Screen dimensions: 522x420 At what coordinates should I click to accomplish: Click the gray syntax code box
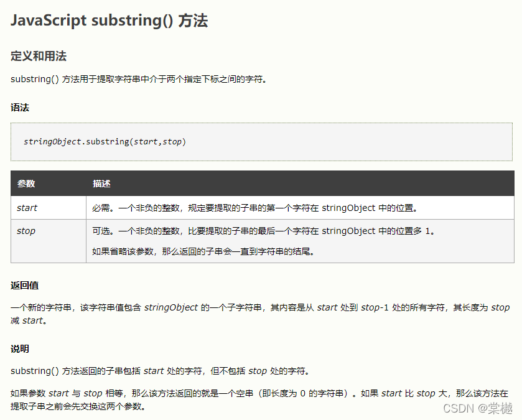[x=261, y=141]
